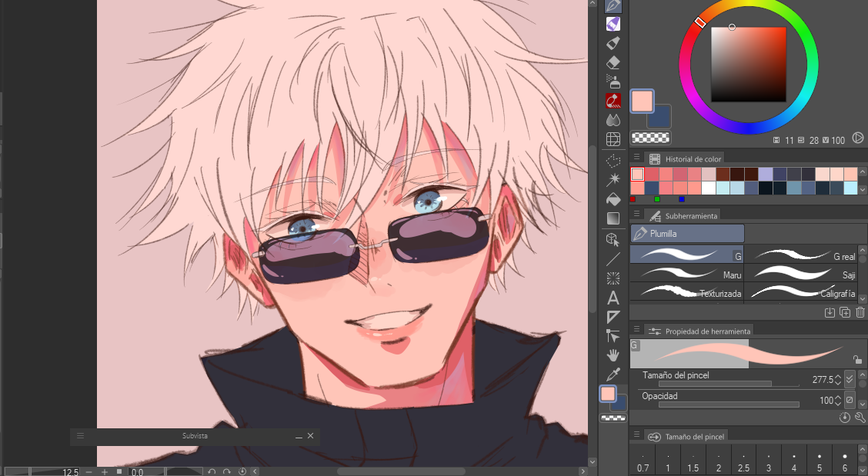
Task: Select the purple Brush tool
Action: coord(613,24)
